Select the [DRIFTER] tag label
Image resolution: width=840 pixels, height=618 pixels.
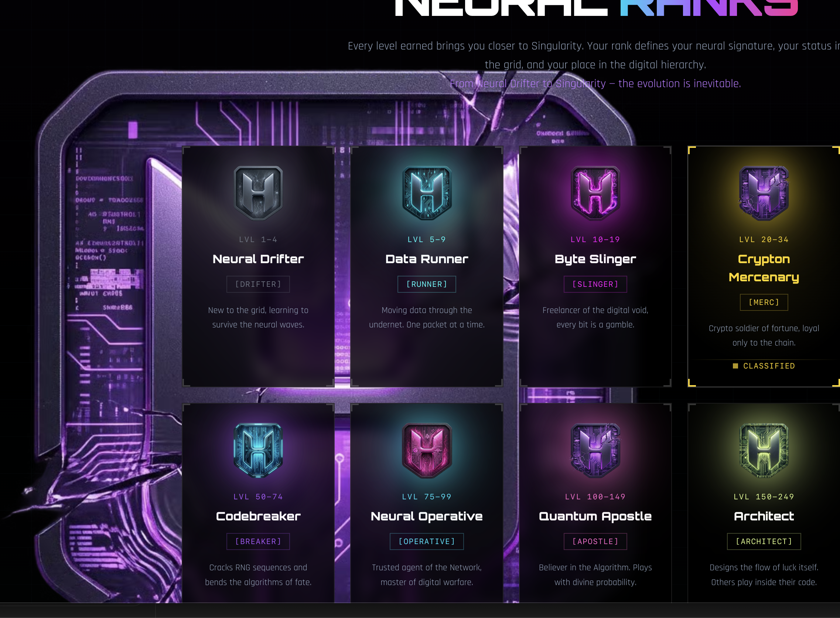coord(258,284)
